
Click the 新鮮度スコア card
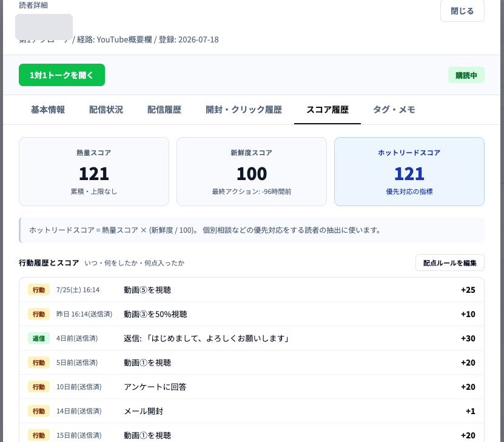(x=252, y=172)
